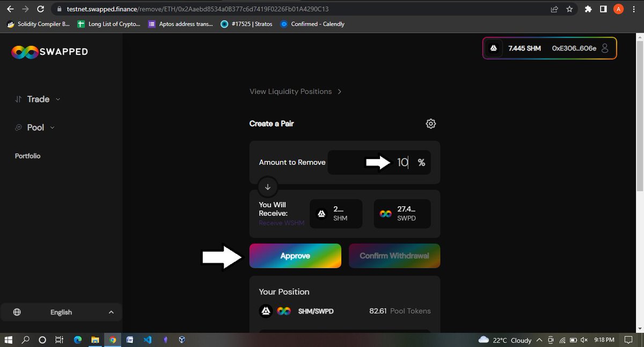Show hidden system tray icons
The width and height of the screenshot is (644, 347).
click(x=540, y=340)
